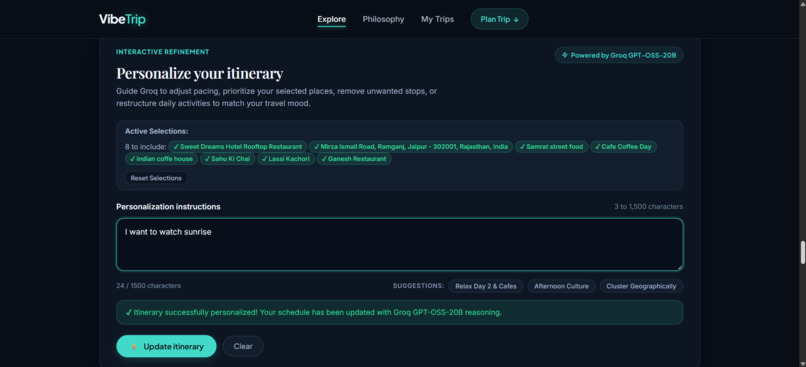
Task: Click the 'Itinerary successfully personalized!' success message
Action: [x=399, y=313]
